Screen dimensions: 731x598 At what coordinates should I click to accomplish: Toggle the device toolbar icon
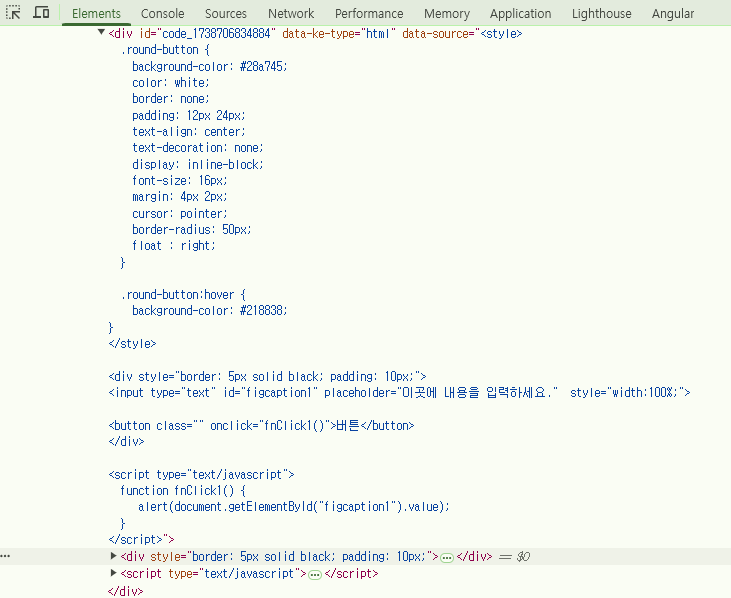coord(41,13)
